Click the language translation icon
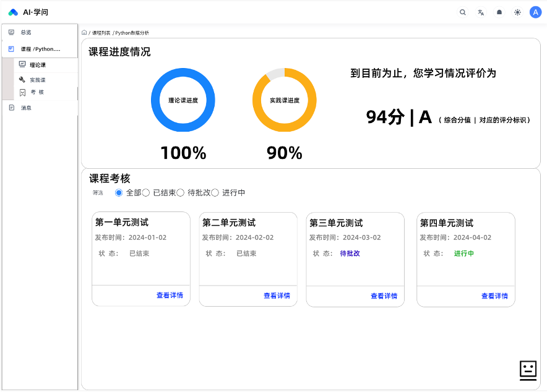The image size is (547, 392). (x=481, y=12)
